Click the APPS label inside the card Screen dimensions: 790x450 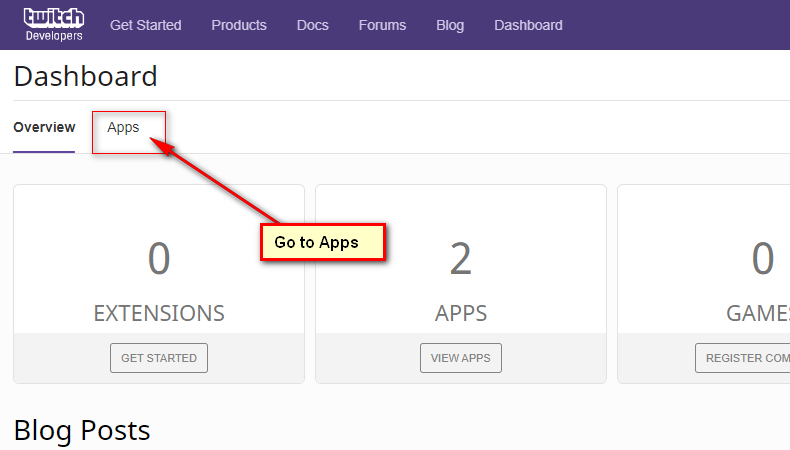[x=461, y=313]
